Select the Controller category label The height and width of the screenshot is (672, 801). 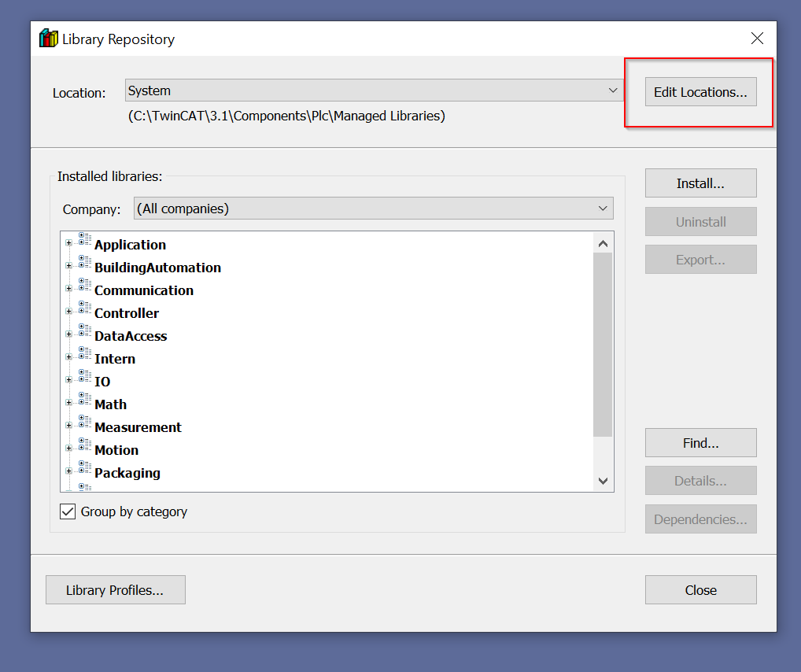127,313
